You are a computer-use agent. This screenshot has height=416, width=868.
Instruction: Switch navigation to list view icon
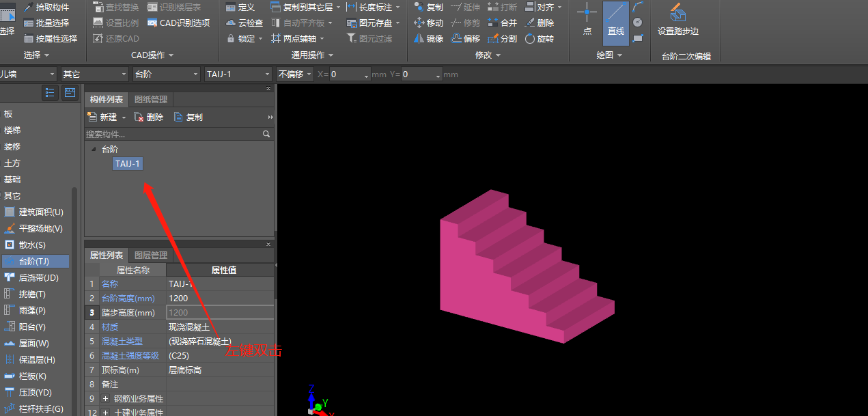(x=50, y=92)
